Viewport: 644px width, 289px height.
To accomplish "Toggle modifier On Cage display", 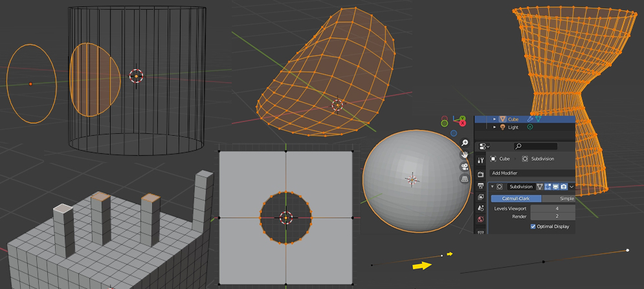I will [540, 186].
